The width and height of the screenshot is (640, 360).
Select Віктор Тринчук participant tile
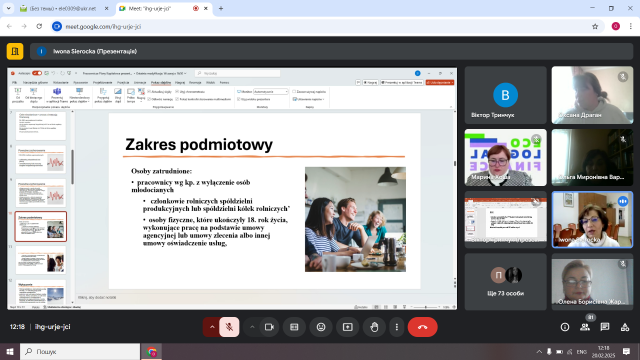pos(505,95)
